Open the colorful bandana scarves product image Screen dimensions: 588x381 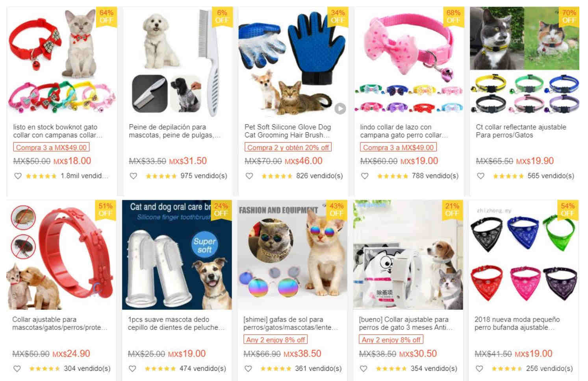pos(524,255)
